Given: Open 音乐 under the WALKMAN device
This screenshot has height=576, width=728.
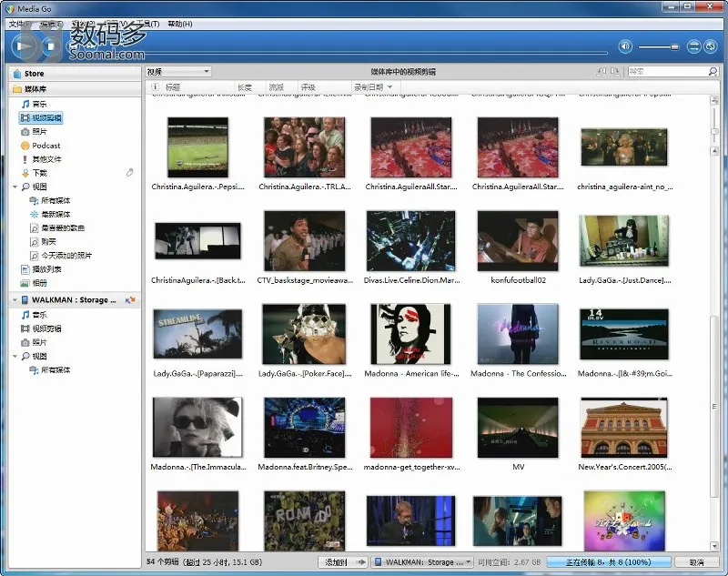Looking at the screenshot, I should point(34,315).
